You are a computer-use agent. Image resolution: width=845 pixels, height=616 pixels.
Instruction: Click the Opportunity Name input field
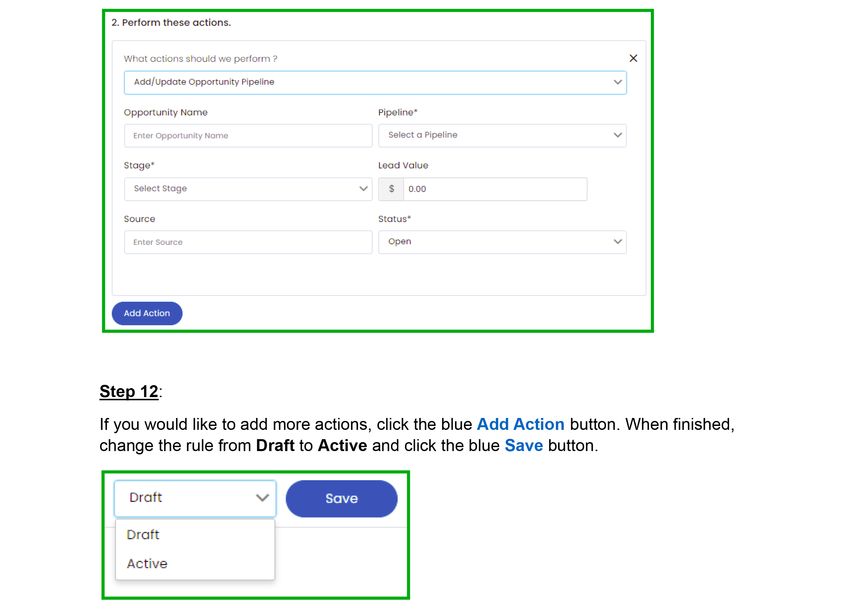tap(248, 136)
